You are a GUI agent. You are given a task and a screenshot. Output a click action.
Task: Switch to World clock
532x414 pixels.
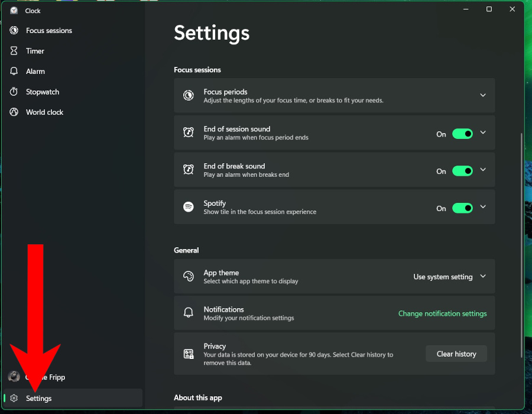point(44,112)
